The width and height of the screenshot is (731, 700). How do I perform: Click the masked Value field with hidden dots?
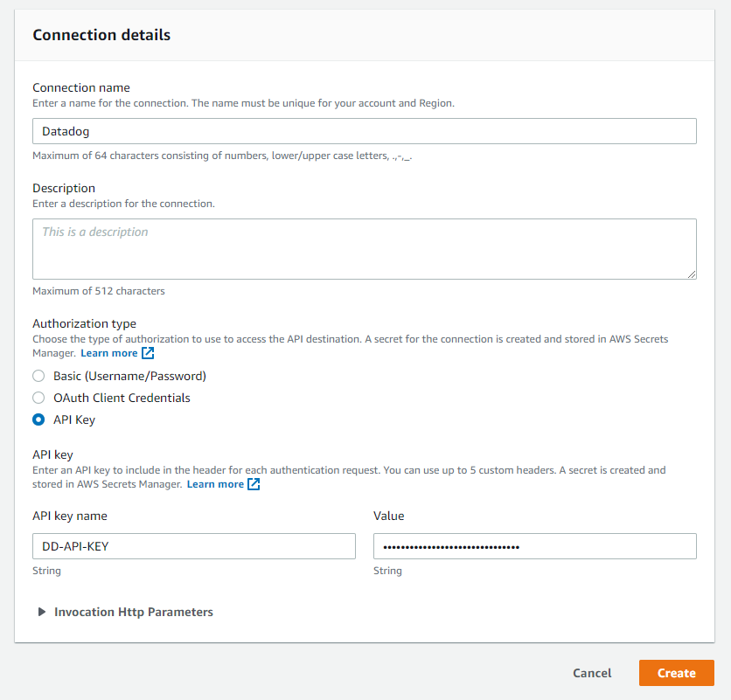(x=535, y=545)
